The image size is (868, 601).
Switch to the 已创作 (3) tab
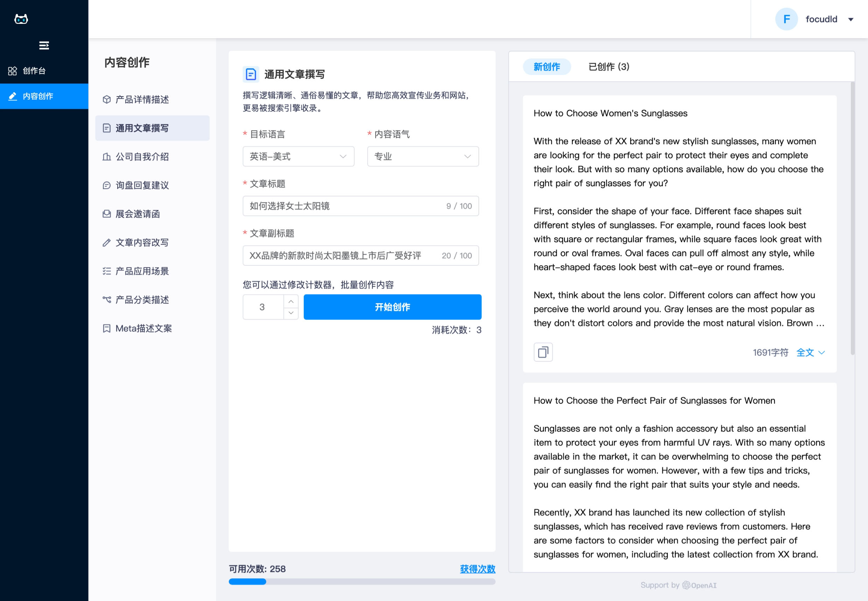click(x=609, y=67)
